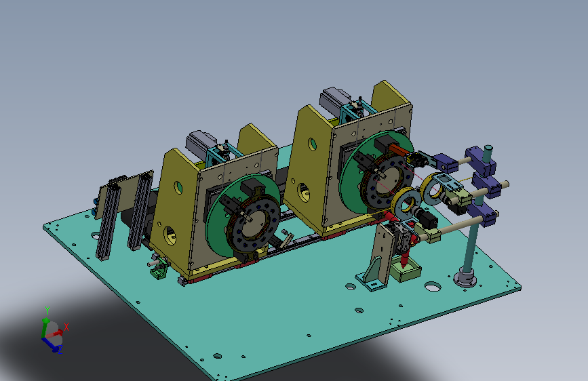
Task: Pick the topmost purple clamp block on the post
Action: [x=480, y=160]
